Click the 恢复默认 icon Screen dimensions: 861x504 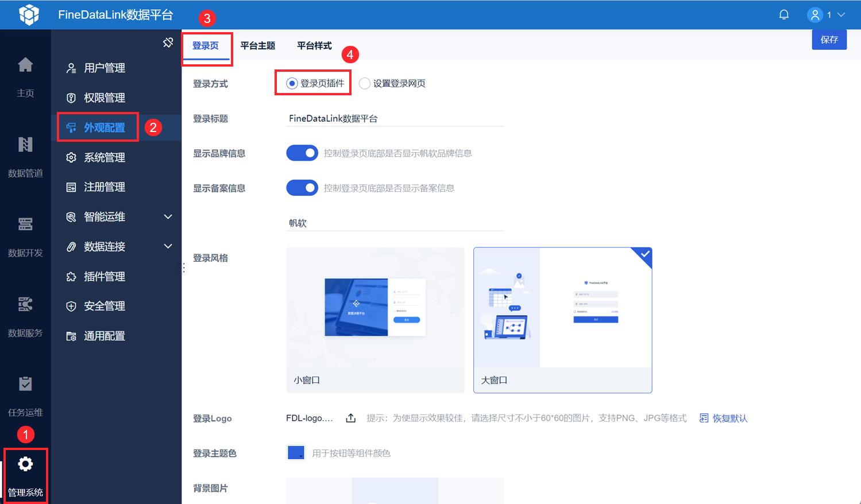[x=704, y=418]
